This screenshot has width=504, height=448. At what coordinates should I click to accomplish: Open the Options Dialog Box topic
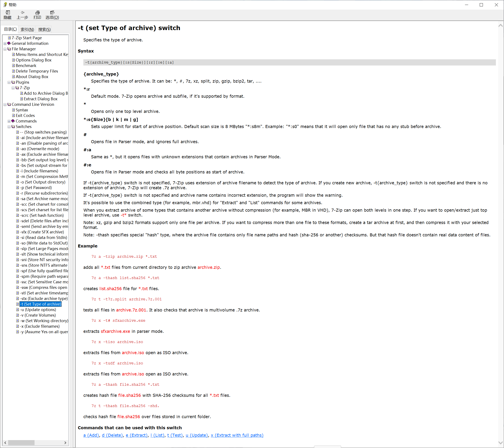33,60
